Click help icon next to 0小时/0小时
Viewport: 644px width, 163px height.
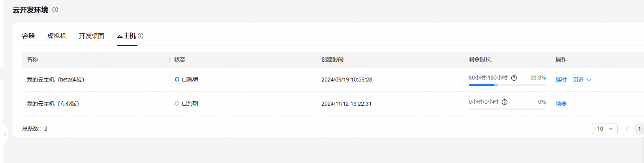pyautogui.click(x=505, y=102)
